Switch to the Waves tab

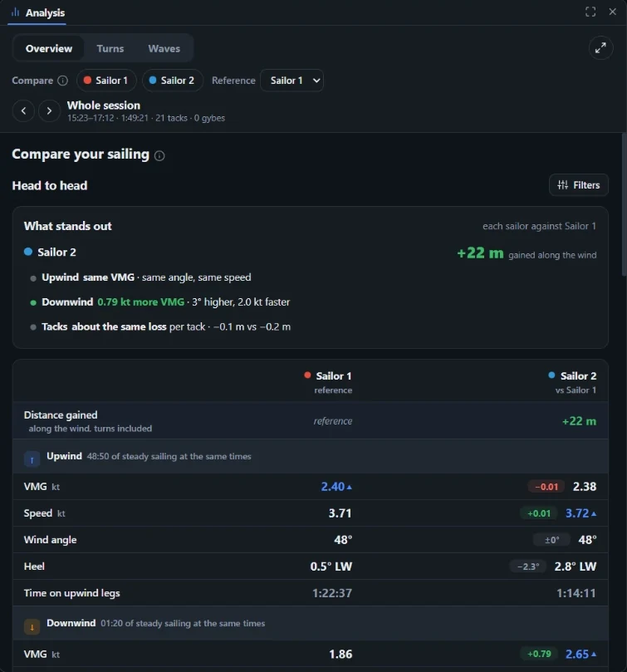(164, 48)
